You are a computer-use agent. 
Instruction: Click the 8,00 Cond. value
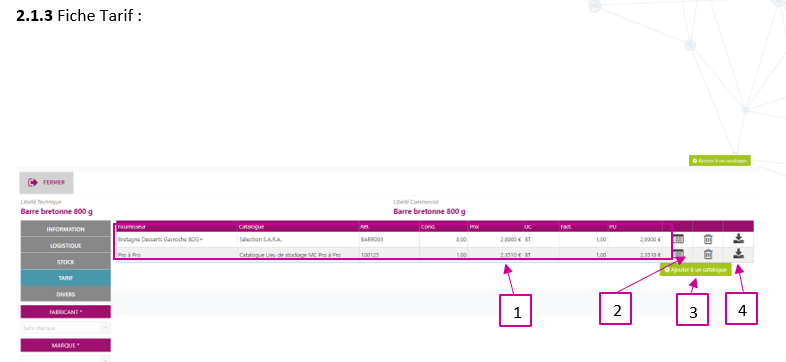(x=461, y=240)
